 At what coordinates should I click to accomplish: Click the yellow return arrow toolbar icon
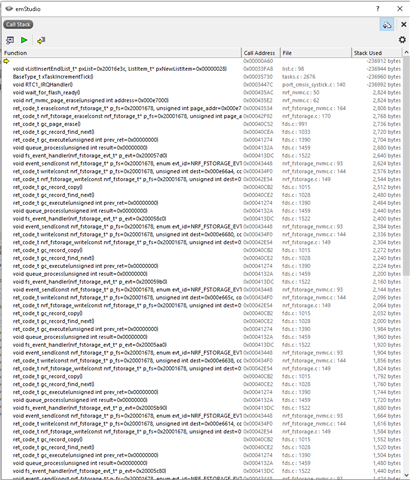(41, 40)
